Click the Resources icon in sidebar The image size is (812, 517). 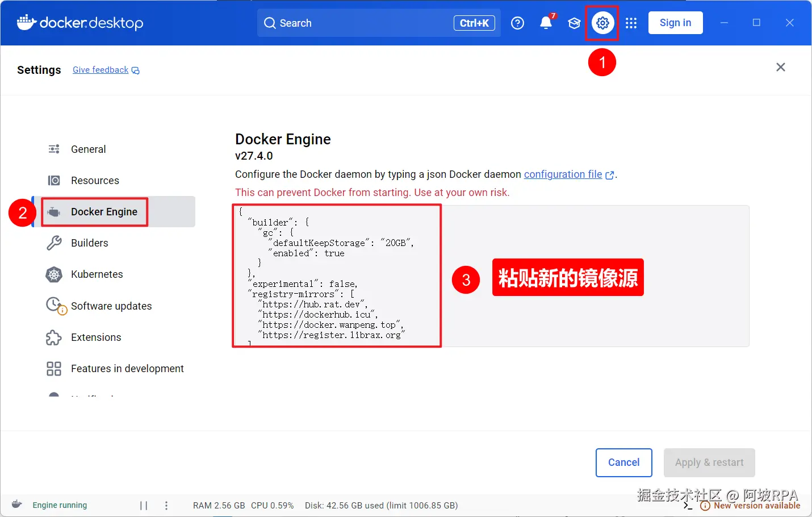coord(54,180)
